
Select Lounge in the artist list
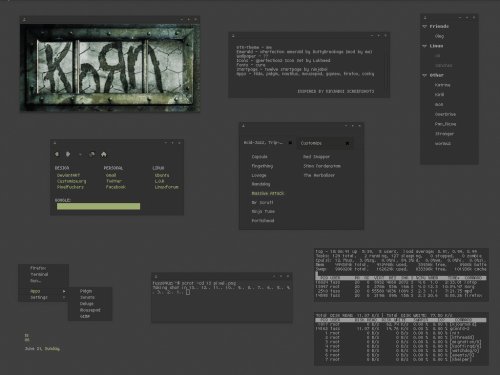tap(259, 175)
